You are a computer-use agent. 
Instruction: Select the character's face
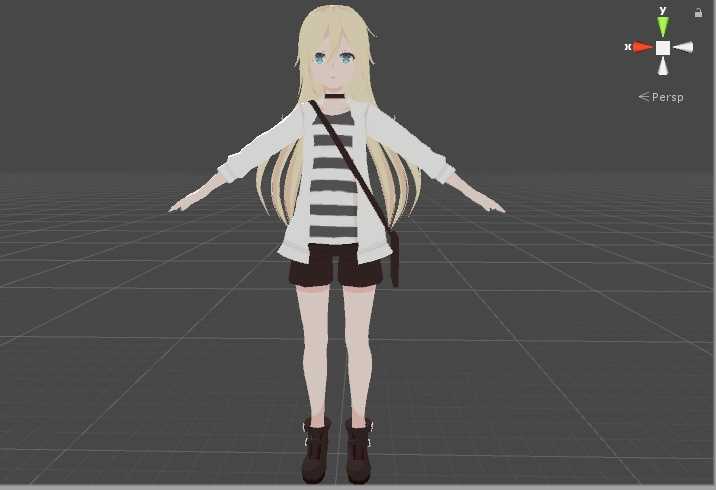point(334,63)
